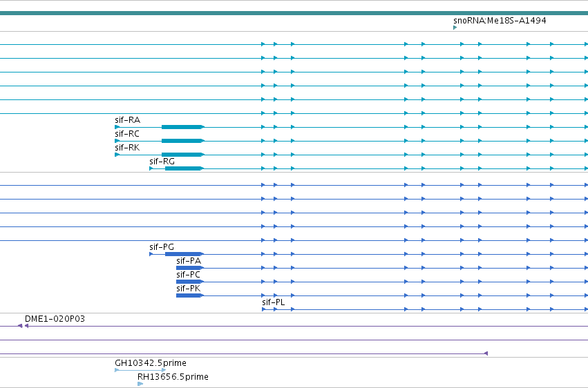Click the sif-RG transcript label
This screenshot has height=388, width=588.
pos(162,162)
